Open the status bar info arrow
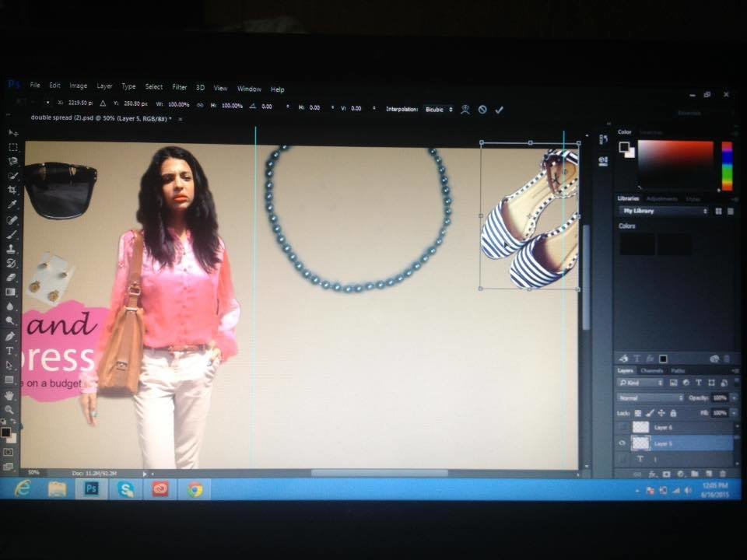747x560 pixels. click(x=145, y=474)
